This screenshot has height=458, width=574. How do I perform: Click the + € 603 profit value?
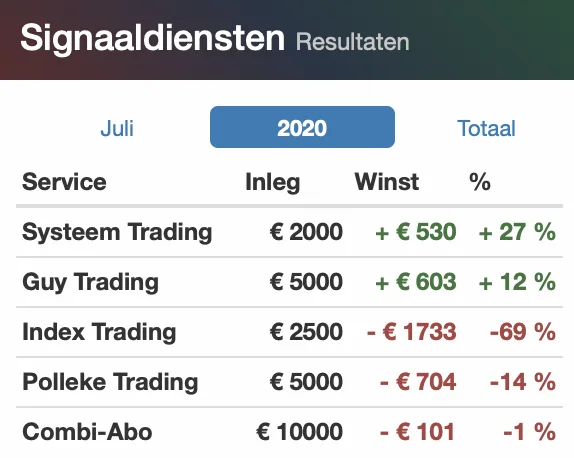tap(416, 282)
